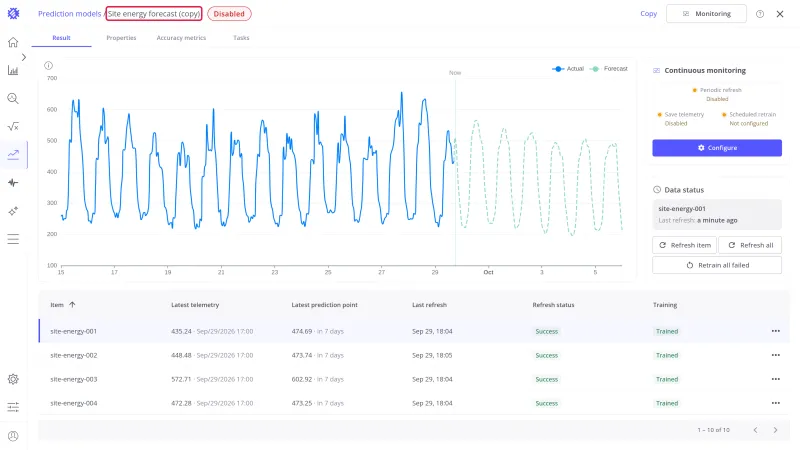Go to the previous table page
800x450 pixels.
tap(755, 430)
